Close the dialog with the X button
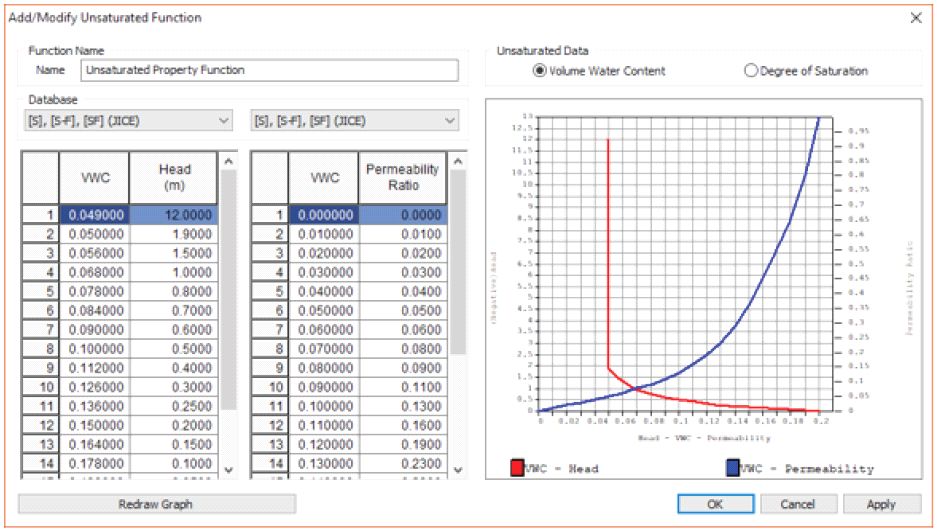Screen dimensions: 937x532 click(x=915, y=18)
